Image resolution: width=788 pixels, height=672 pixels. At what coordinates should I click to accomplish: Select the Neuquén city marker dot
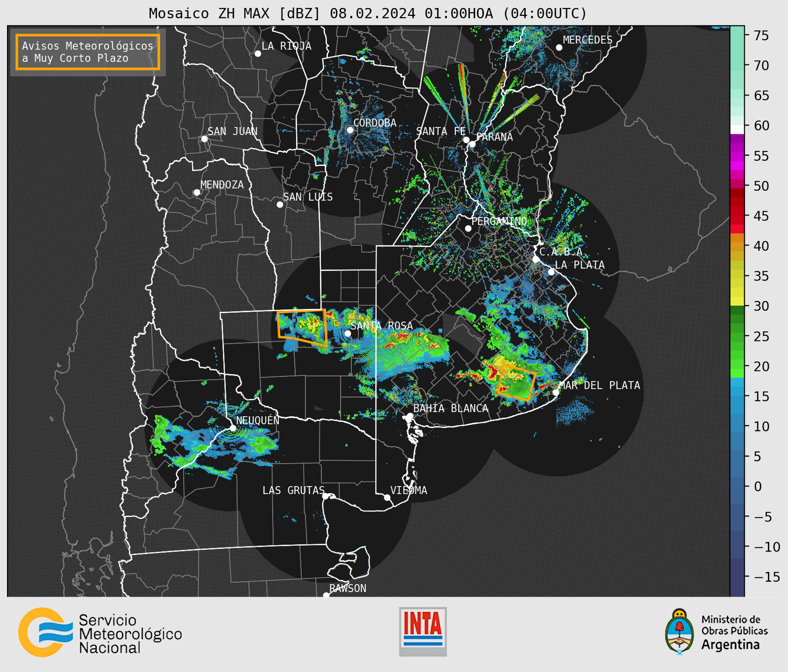[x=233, y=428]
